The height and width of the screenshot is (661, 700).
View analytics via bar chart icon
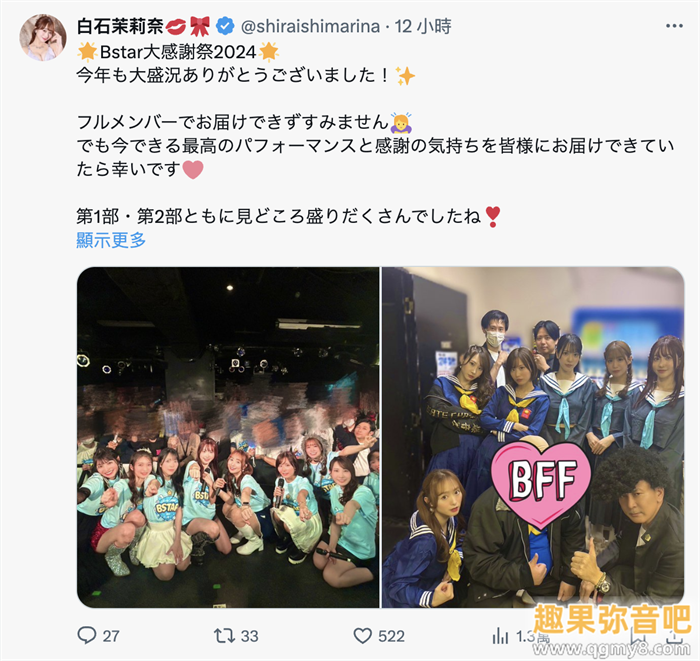point(500,636)
